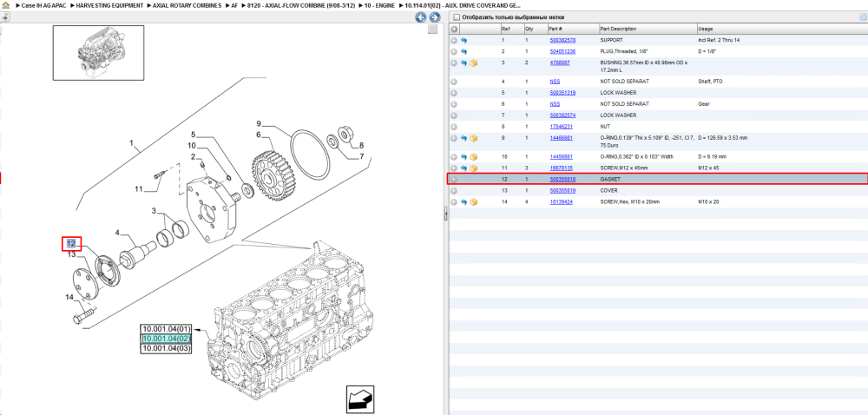The width and height of the screenshot is (868, 415).
Task: Click the add icon for ref 4 NSS row
Action: point(454,82)
